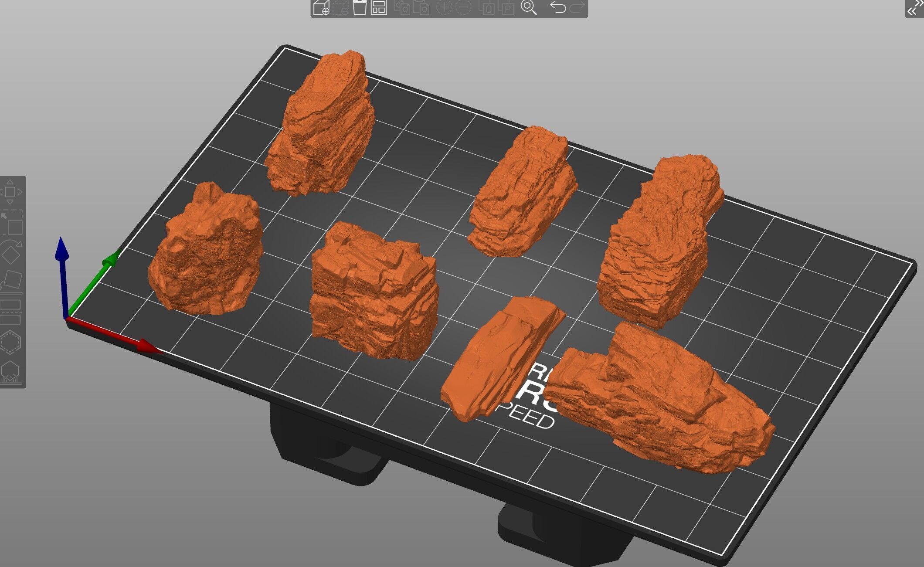The height and width of the screenshot is (567, 924).
Task: Select the Paint-on supports tool
Action: click(11, 342)
